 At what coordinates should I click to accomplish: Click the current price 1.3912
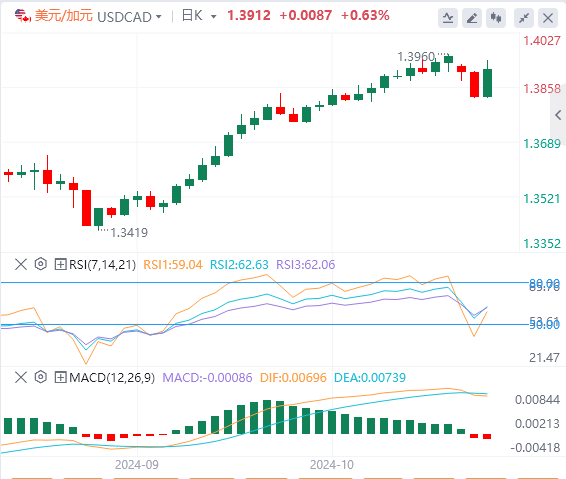tap(249, 16)
